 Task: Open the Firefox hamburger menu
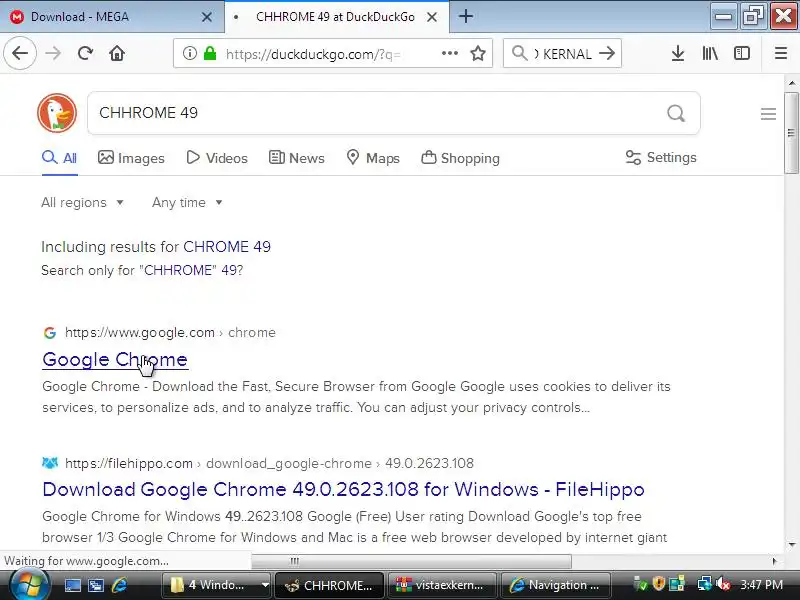pos(781,53)
